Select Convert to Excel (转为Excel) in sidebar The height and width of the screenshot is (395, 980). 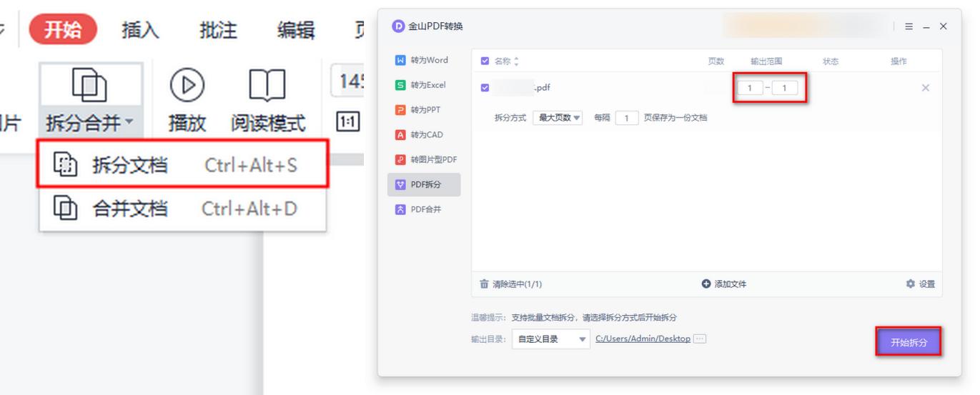[x=425, y=85]
